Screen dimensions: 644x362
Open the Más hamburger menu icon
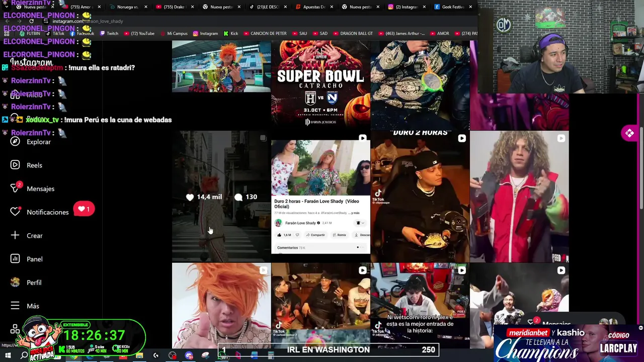15,306
